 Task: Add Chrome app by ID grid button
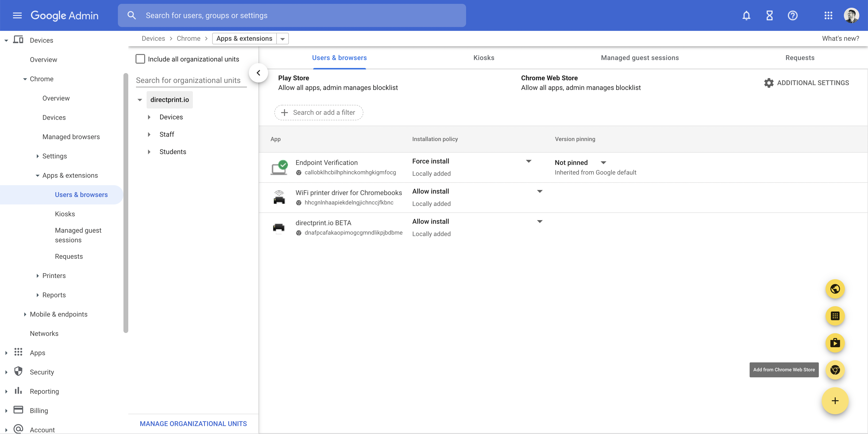[835, 316]
